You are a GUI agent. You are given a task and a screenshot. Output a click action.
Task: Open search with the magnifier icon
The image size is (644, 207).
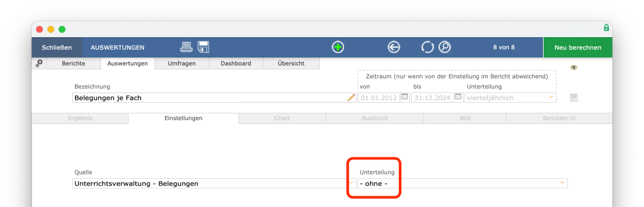[444, 47]
